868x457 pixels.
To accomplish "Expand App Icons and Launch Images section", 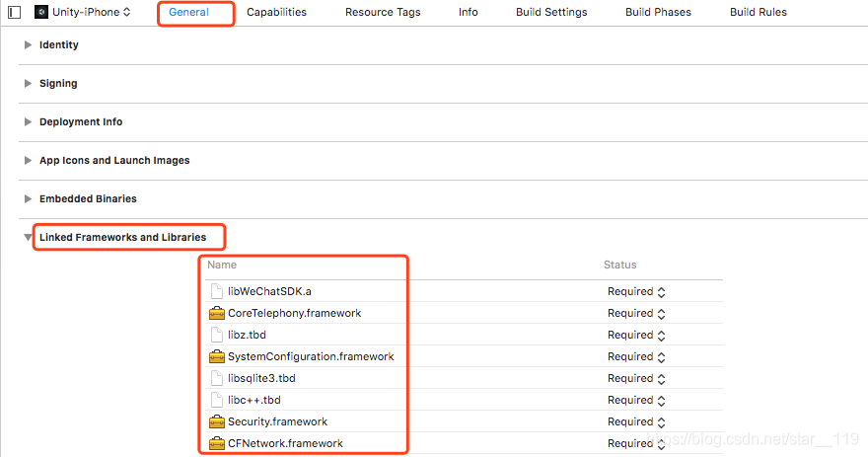I will tap(28, 160).
